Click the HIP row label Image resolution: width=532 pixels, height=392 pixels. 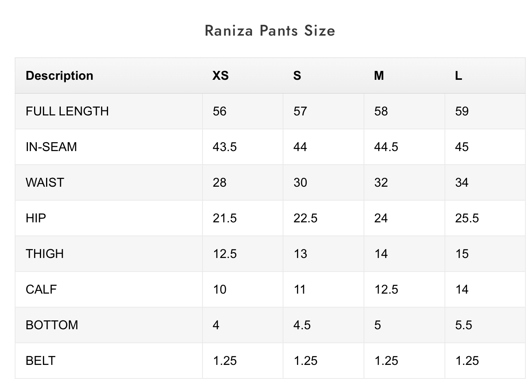[36, 218]
